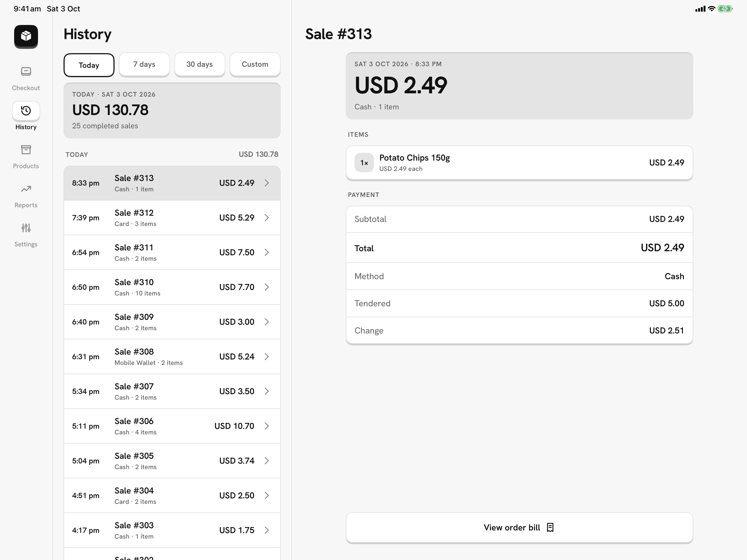
Task: Check the cellular signal bars icon
Action: [x=700, y=9]
